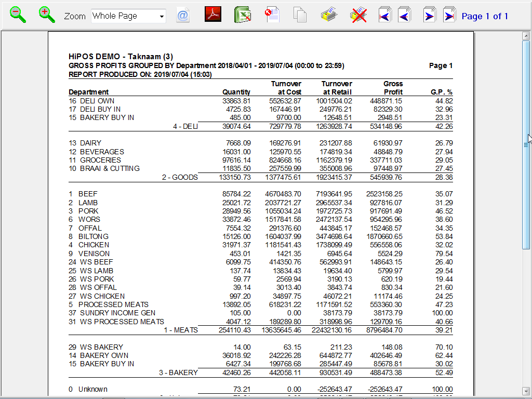Click the document icon with red stop sign
Image resolution: width=532 pixels, height=399 pixels.
tap(273, 15)
